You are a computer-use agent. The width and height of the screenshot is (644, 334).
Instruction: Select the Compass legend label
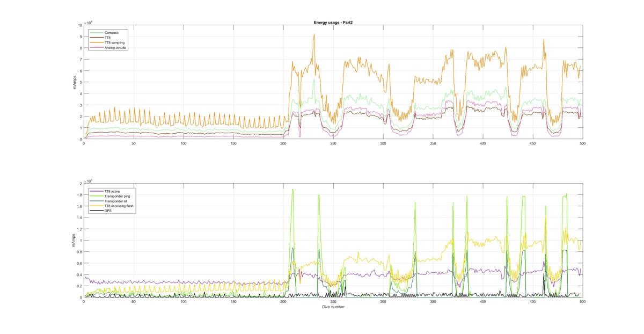tap(112, 33)
